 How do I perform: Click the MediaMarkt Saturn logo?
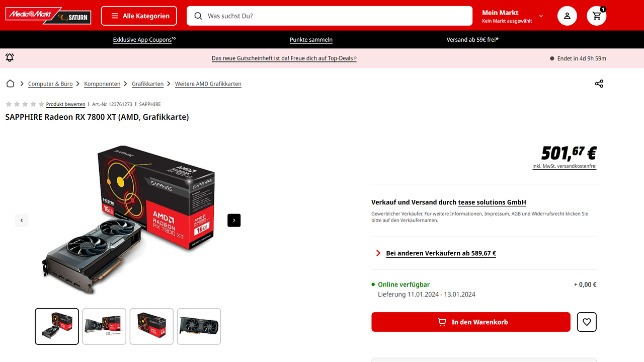click(48, 16)
